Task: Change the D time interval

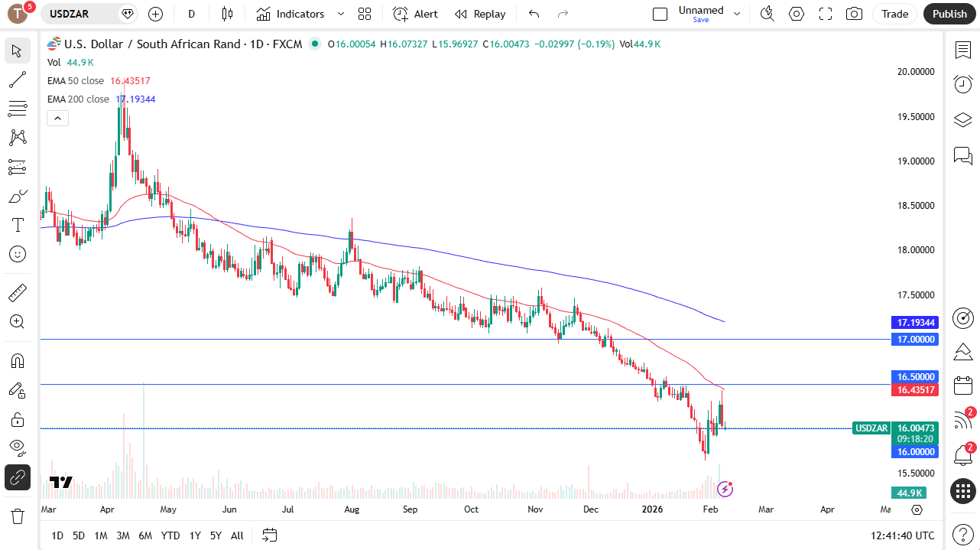Action: click(191, 14)
